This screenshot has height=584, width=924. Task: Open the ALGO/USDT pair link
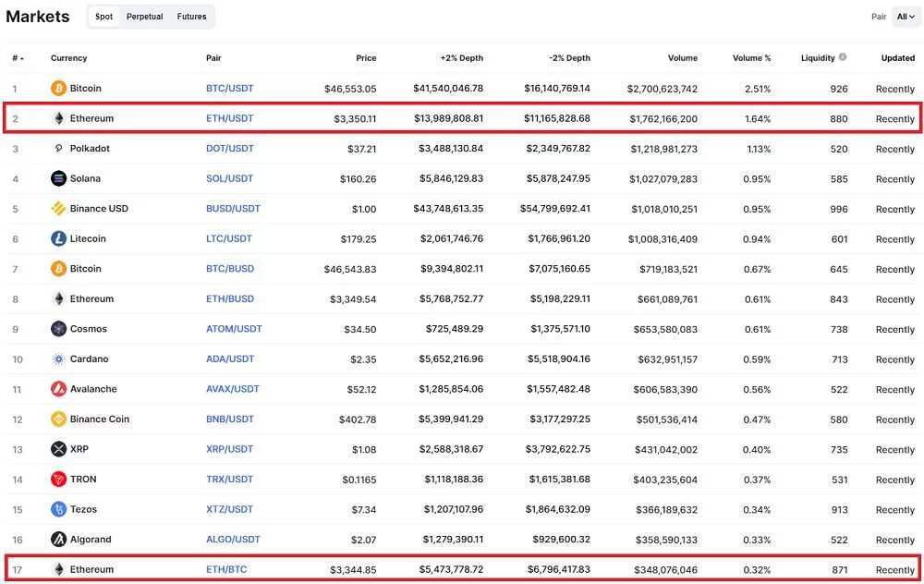233,540
